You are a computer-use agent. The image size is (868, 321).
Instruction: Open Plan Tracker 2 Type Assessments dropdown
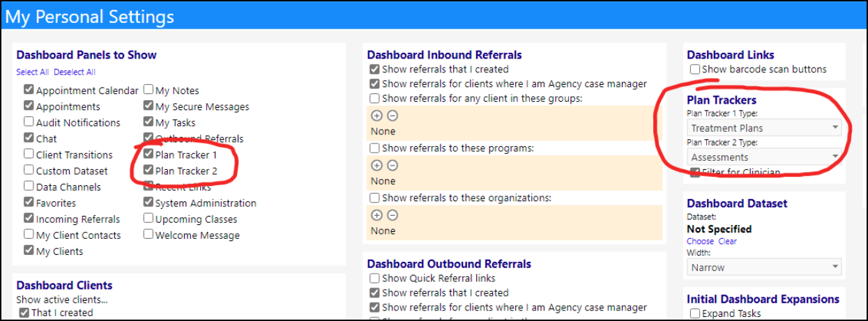coord(764,157)
